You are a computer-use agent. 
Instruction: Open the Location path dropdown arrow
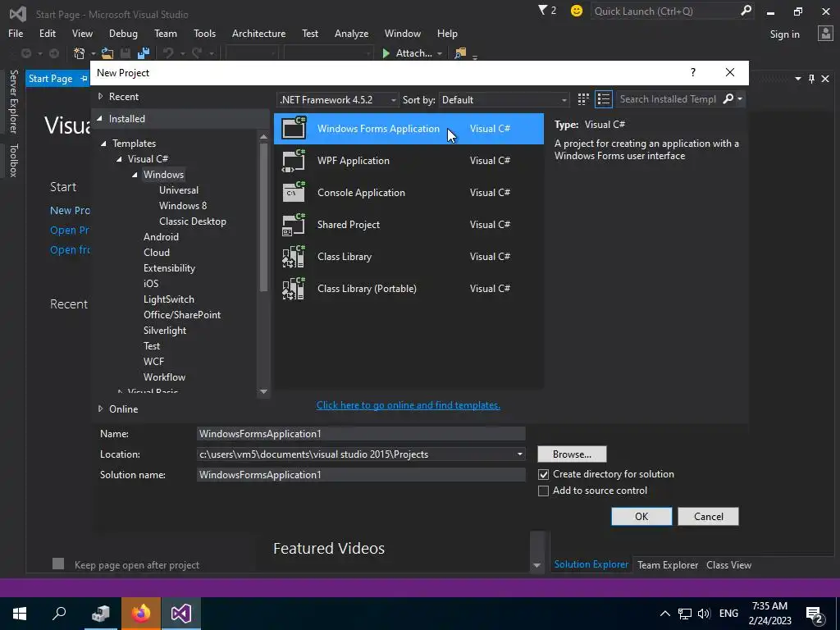519,454
